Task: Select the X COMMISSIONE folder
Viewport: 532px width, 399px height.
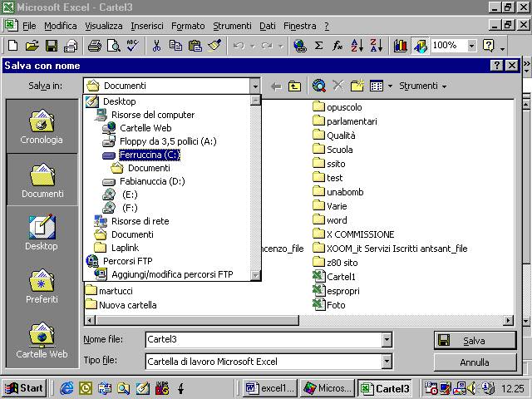Action: 360,234
